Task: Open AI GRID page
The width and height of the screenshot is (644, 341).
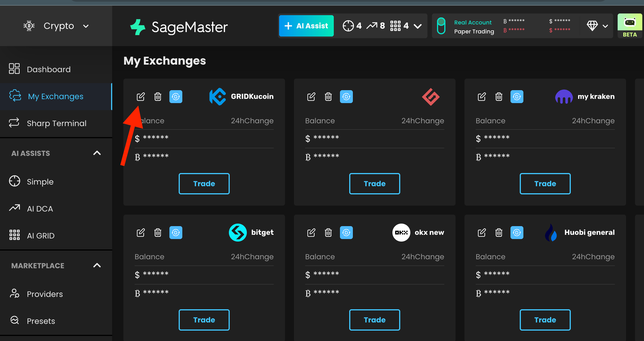Action: (56, 236)
